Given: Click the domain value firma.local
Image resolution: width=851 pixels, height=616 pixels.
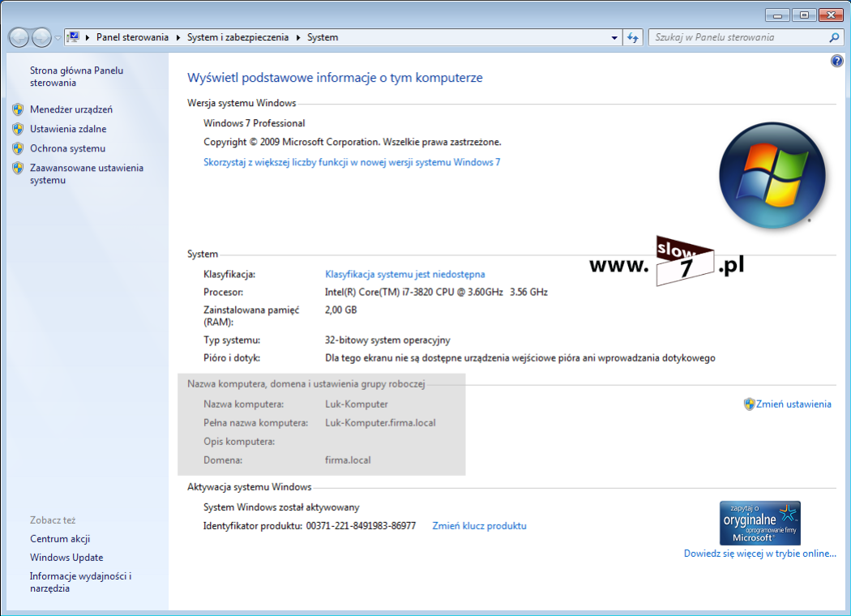Looking at the screenshot, I should click(348, 460).
